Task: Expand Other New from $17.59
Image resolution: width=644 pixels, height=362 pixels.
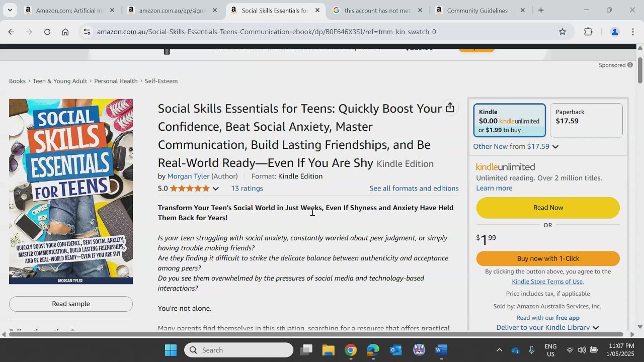Action: pyautogui.click(x=516, y=147)
